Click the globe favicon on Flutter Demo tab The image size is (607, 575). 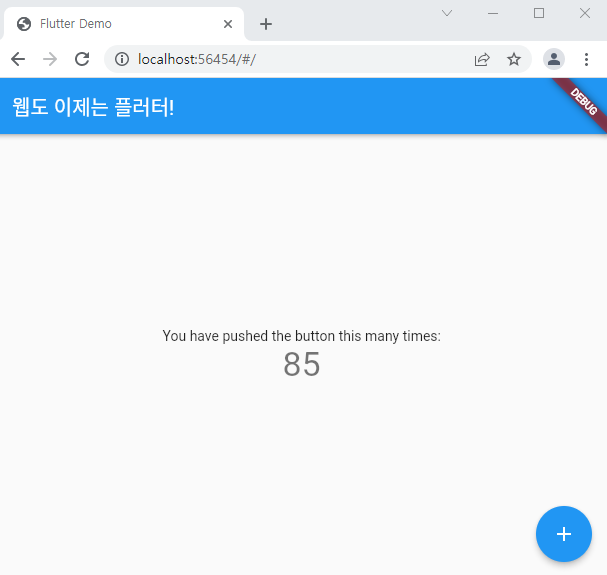(x=24, y=24)
